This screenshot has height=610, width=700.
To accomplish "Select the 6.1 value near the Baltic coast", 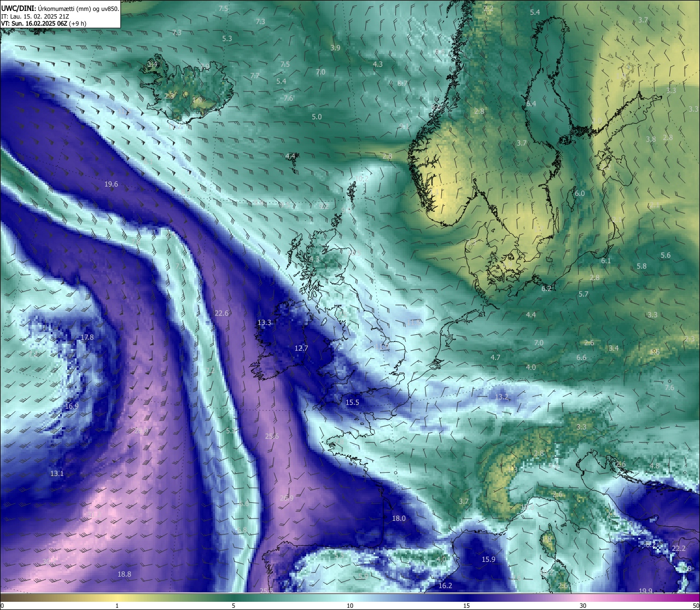I will pyautogui.click(x=606, y=261).
